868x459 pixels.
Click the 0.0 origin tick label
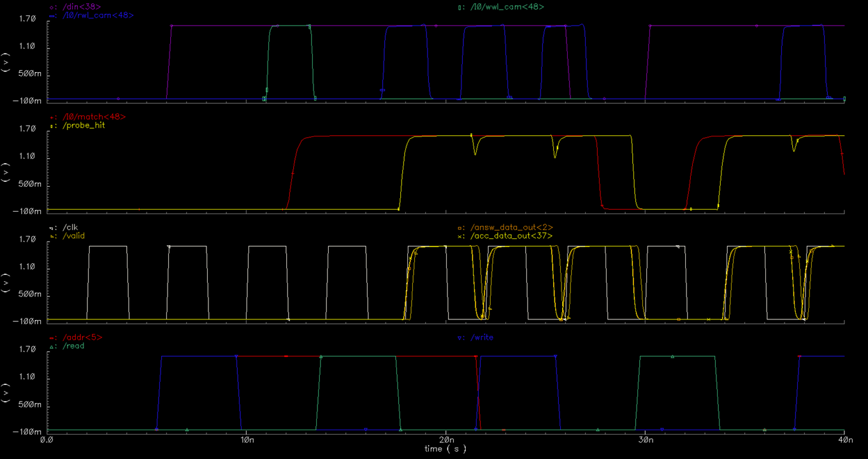point(47,441)
